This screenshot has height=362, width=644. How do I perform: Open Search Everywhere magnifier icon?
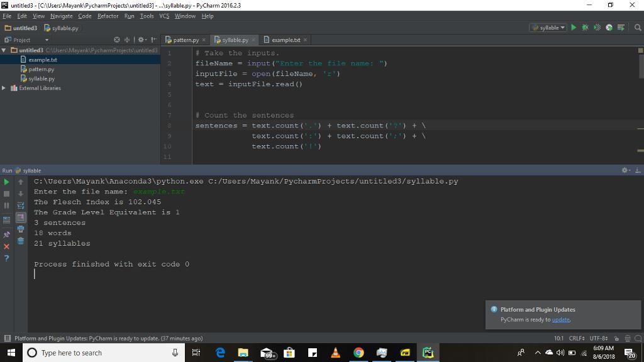point(637,28)
